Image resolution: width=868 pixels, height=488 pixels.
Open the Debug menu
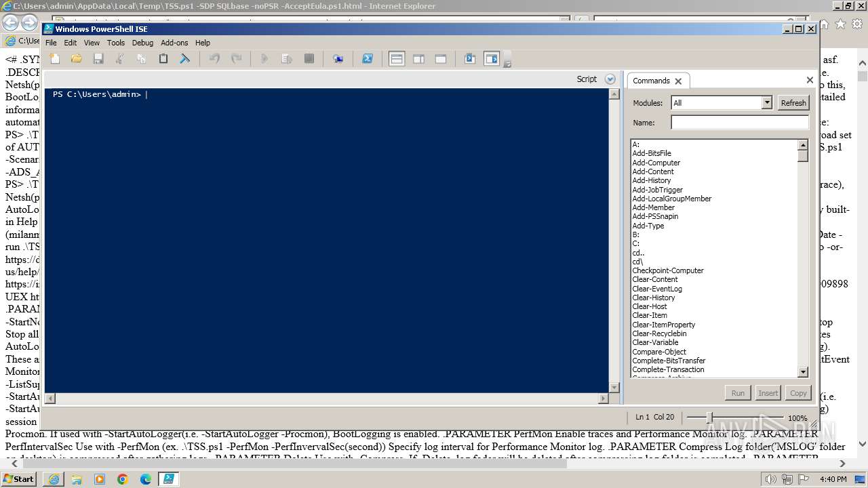pos(142,43)
